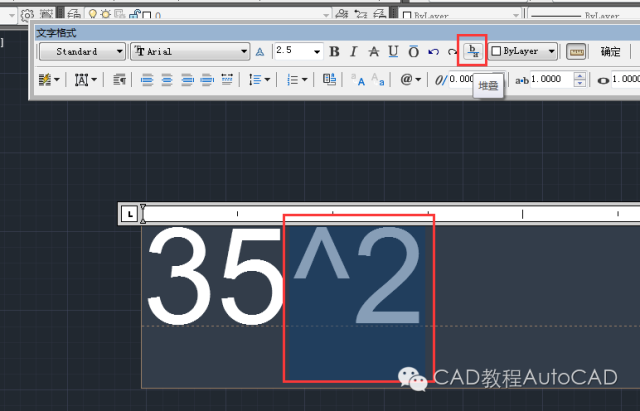Image resolution: width=640 pixels, height=411 pixels.
Task: Open the Columns dropdown
Action: coord(49,80)
